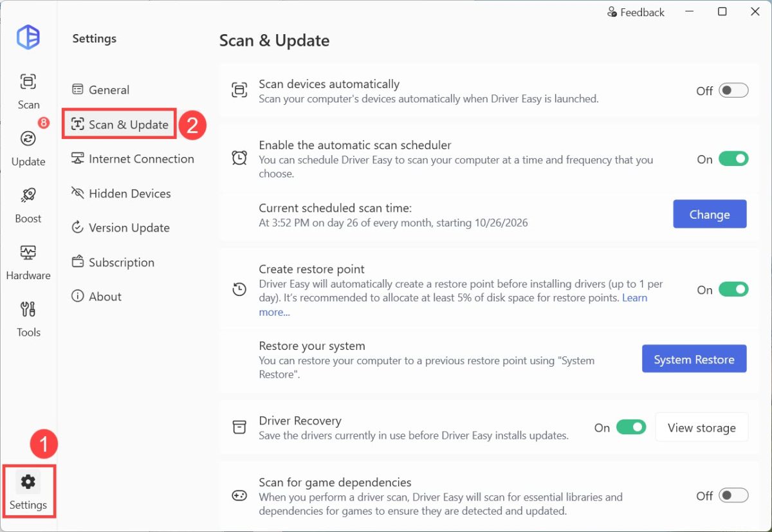Toggle Scan devices automatically switch
Screen dimensions: 772x532
tap(733, 91)
